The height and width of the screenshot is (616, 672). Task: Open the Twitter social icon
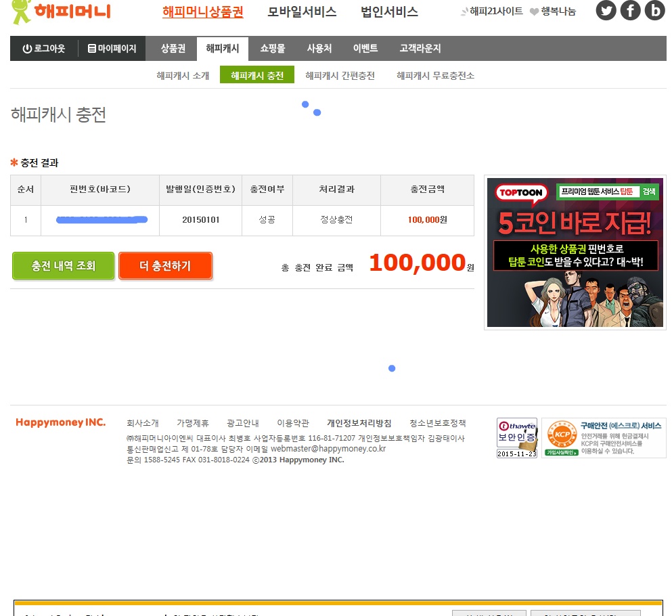[x=606, y=11]
